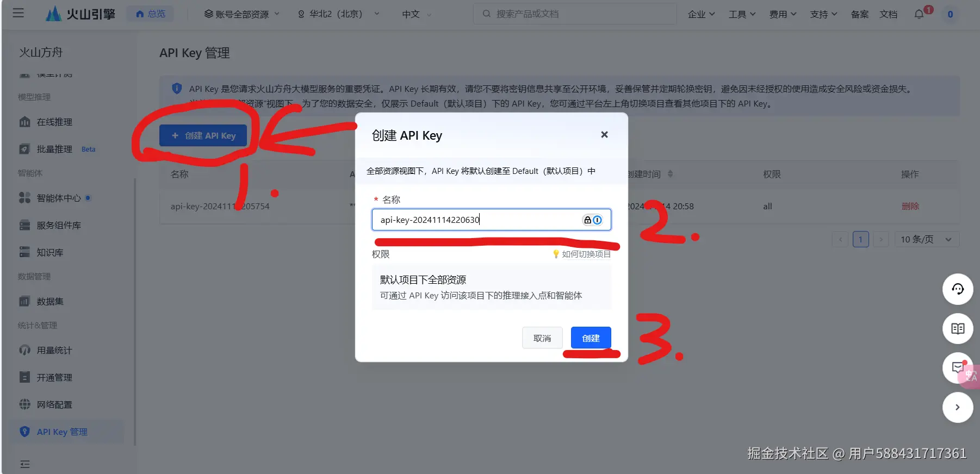The height and width of the screenshot is (474, 980).
Task: Click the 智能体中心 sidebar icon
Action: [24, 198]
